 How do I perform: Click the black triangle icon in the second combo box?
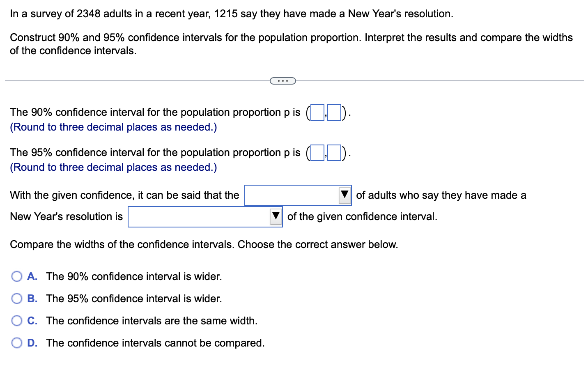(x=275, y=216)
